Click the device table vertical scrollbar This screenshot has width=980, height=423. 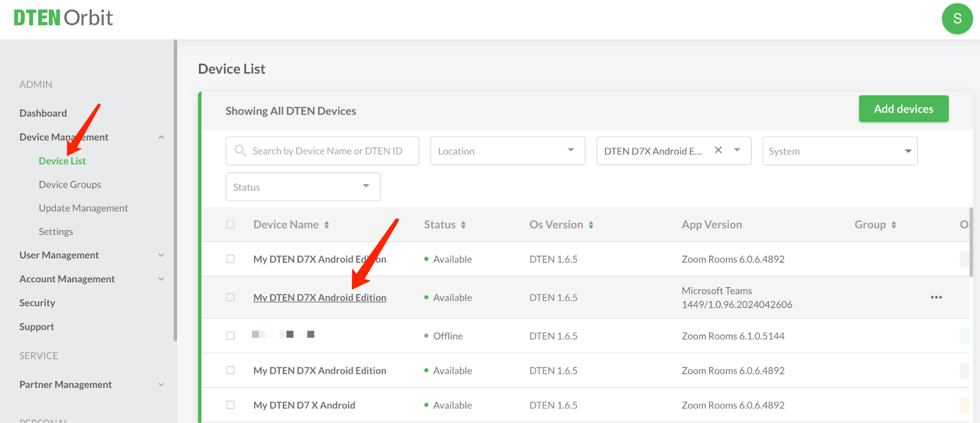971,242
